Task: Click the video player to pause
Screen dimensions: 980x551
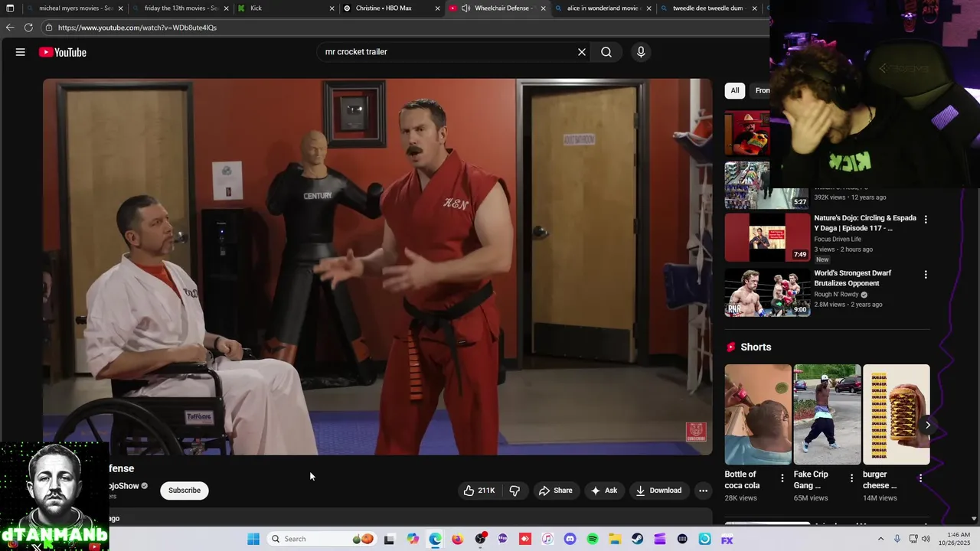Action: click(377, 266)
